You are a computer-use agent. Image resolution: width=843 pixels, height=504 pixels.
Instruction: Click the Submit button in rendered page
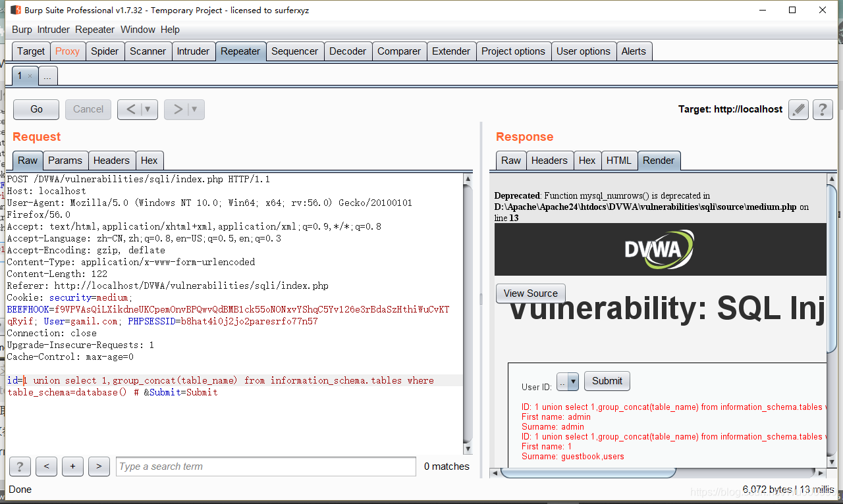(x=607, y=381)
